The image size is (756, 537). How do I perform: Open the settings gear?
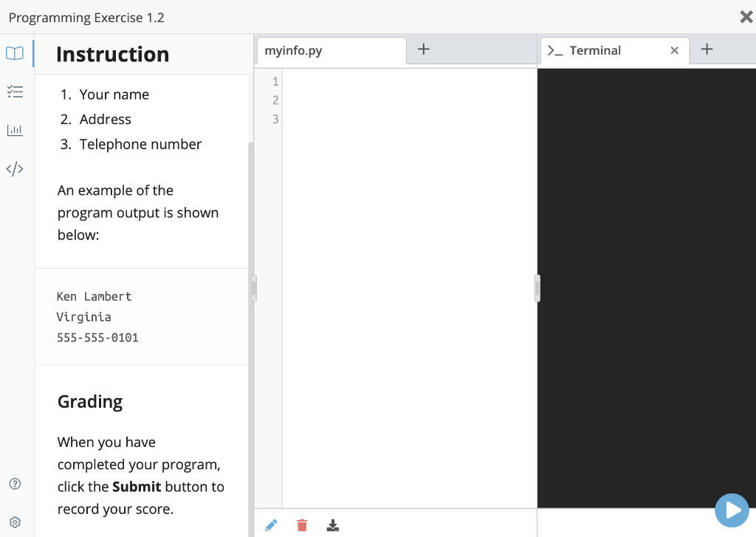14,521
